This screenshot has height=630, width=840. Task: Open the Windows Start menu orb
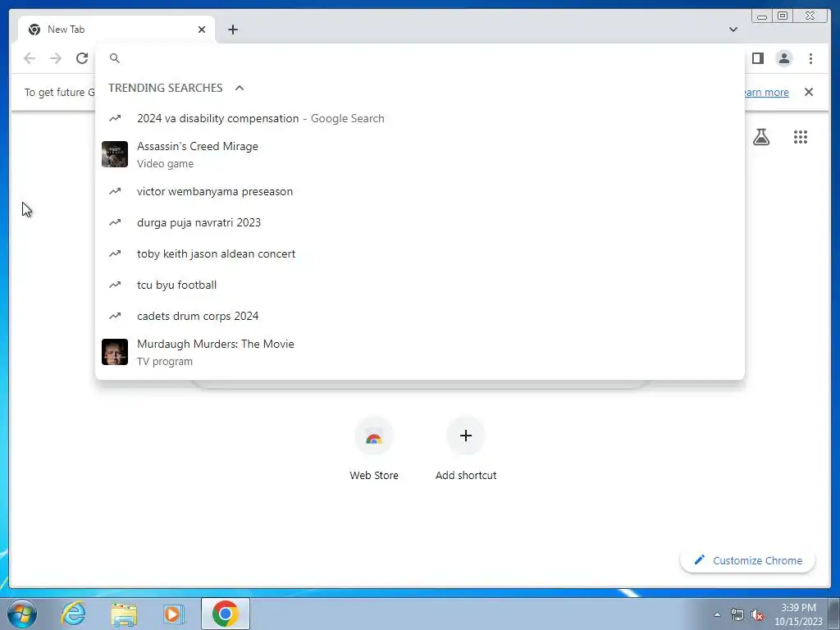tap(22, 614)
